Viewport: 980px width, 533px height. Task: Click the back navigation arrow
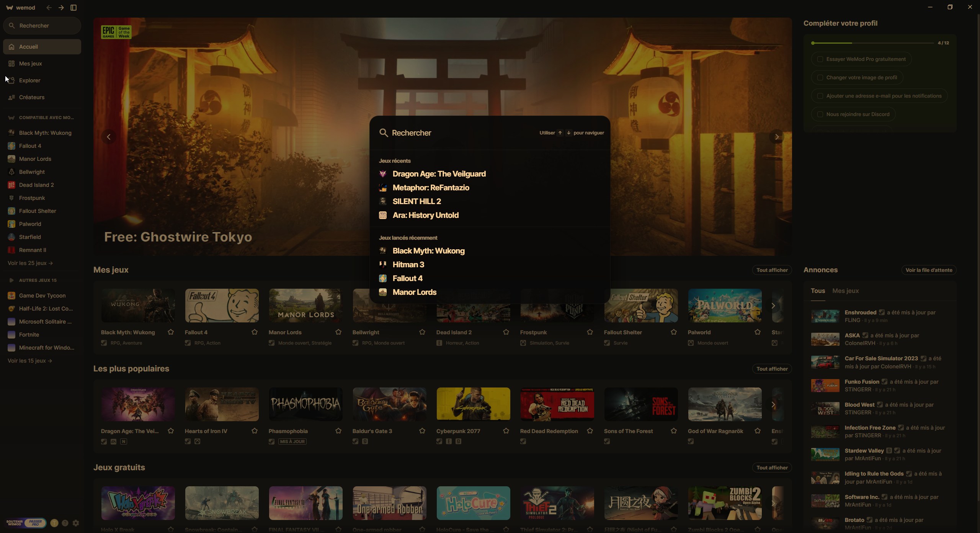[x=49, y=8]
